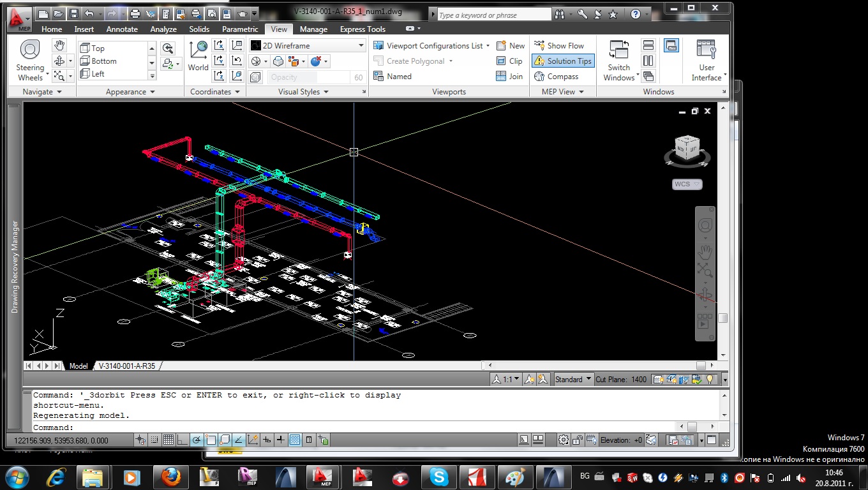Click the Save icon in quick access toolbar
Image resolution: width=868 pixels, height=490 pixels.
click(74, 13)
